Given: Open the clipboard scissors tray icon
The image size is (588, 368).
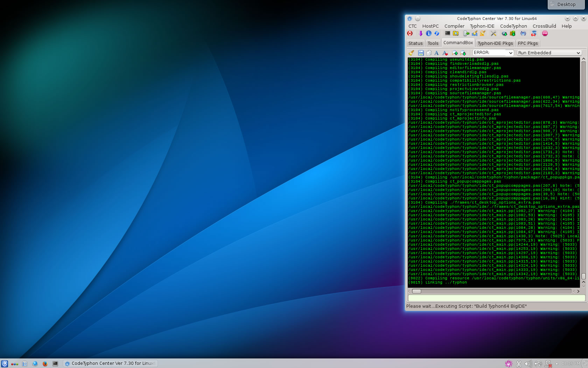Looking at the screenshot, I should 519,364.
